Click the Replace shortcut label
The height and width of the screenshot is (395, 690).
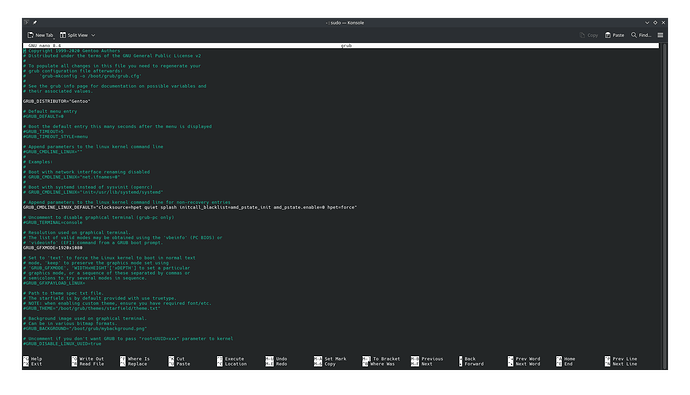137,364
